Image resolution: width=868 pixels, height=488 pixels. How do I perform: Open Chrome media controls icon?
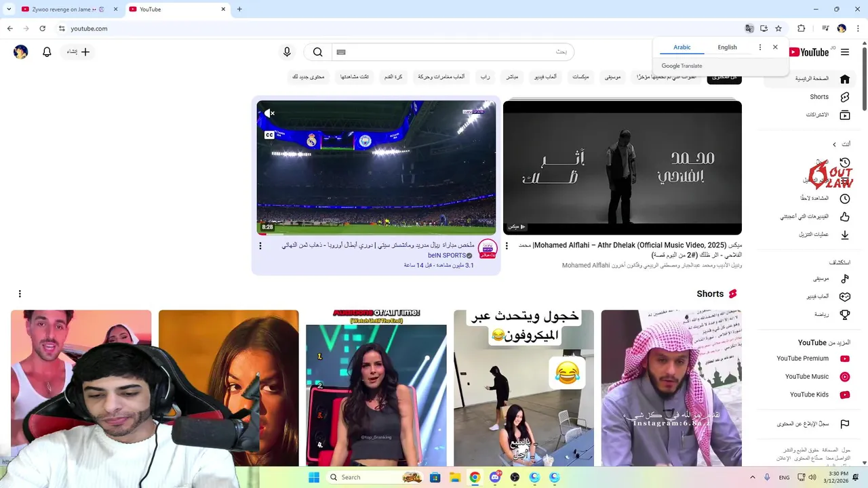coord(825,28)
